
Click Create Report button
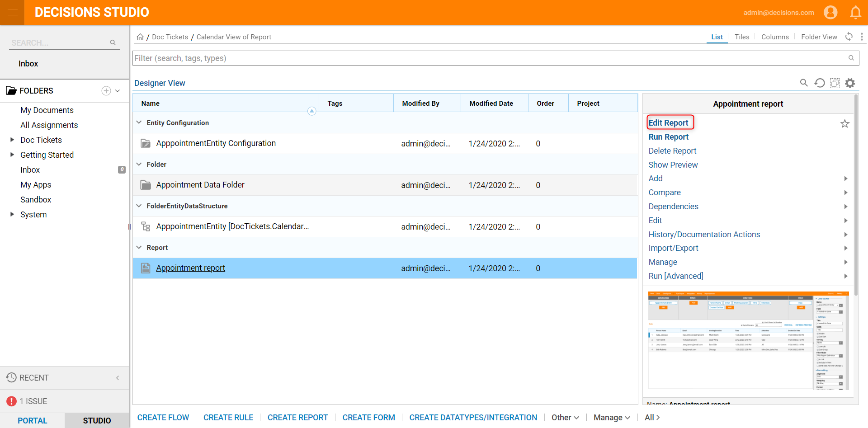(x=297, y=418)
